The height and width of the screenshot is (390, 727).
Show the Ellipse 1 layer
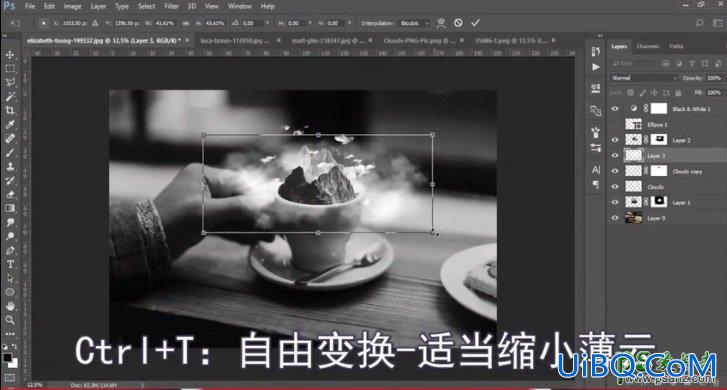(x=615, y=124)
